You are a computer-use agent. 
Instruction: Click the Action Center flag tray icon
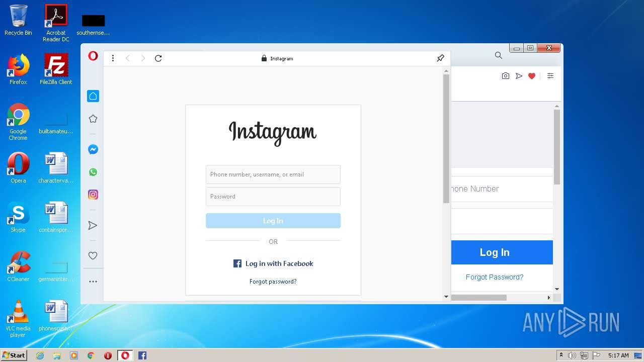pyautogui.click(x=596, y=355)
